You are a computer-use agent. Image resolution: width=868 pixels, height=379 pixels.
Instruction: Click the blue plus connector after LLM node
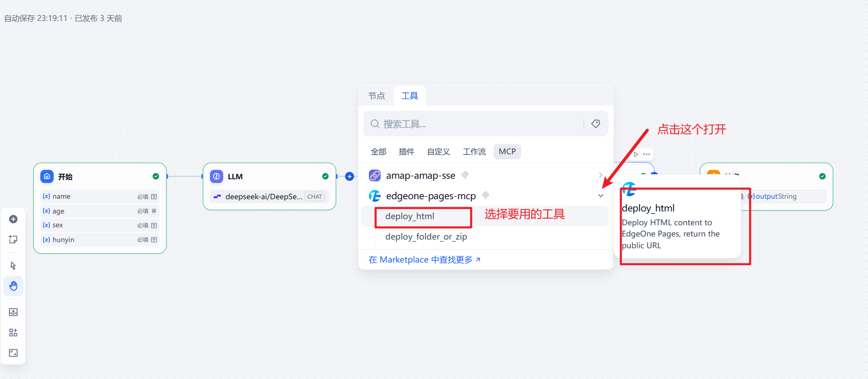pyautogui.click(x=349, y=176)
